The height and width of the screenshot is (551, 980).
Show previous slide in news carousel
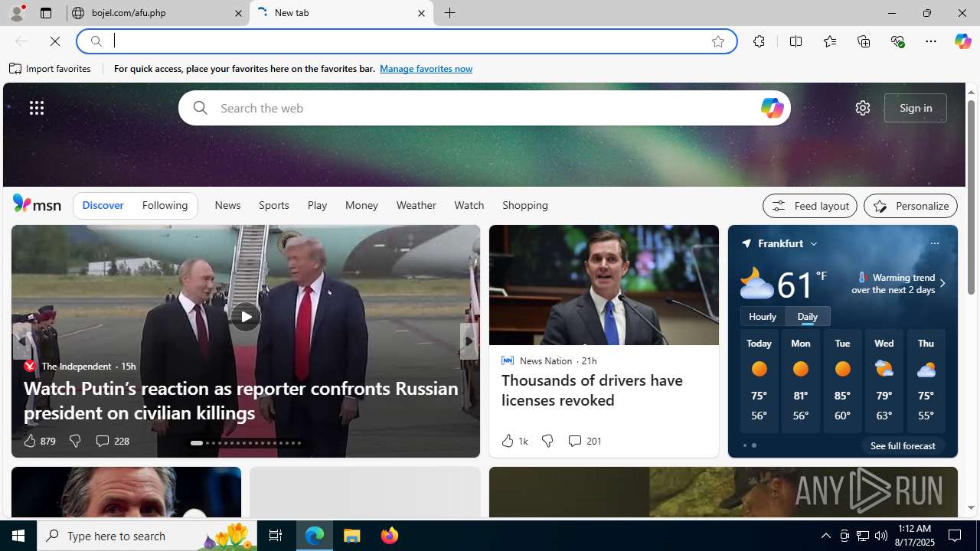pyautogui.click(x=21, y=341)
